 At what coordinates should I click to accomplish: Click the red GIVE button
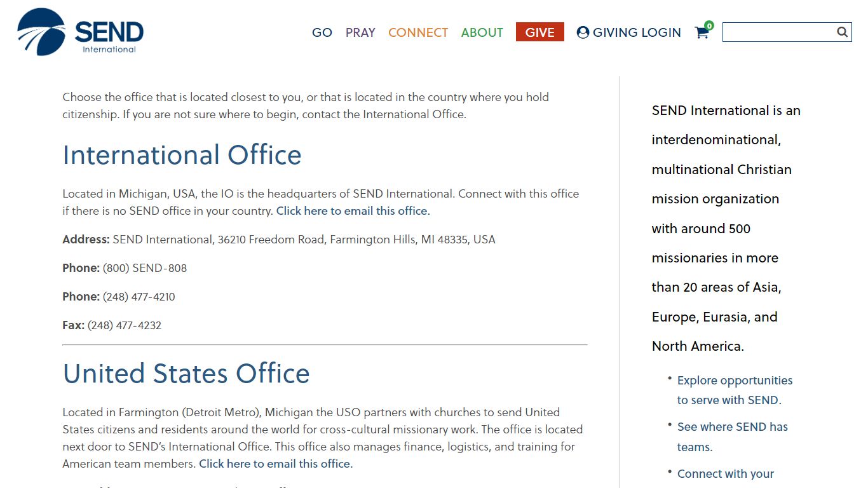(540, 32)
